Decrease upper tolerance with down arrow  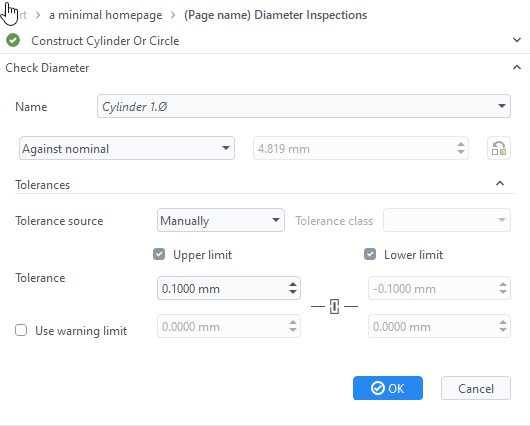point(293,292)
